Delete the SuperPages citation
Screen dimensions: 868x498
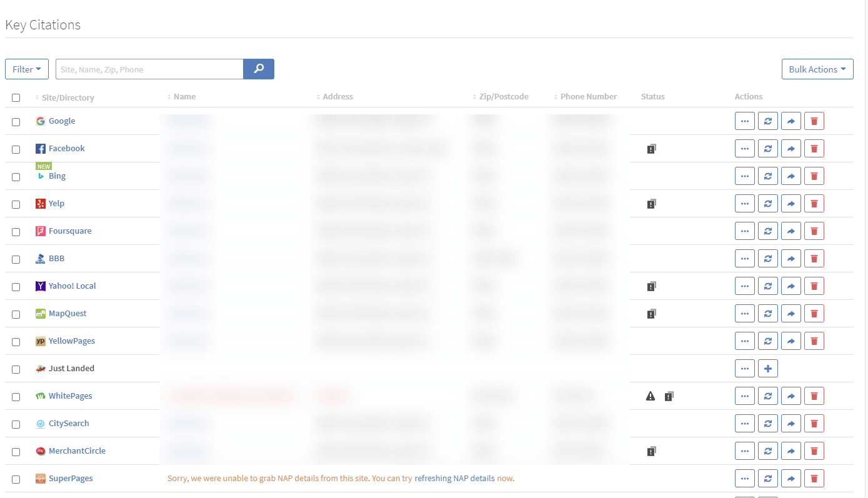click(x=814, y=479)
